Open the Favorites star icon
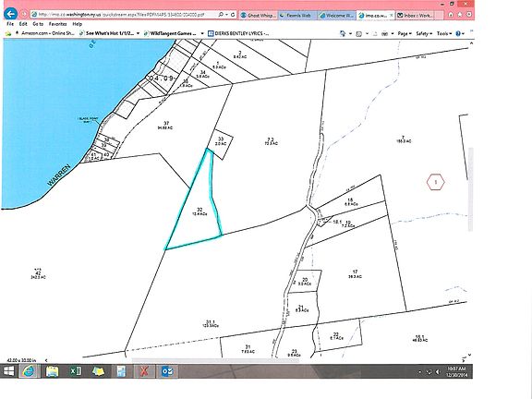 (x=460, y=15)
